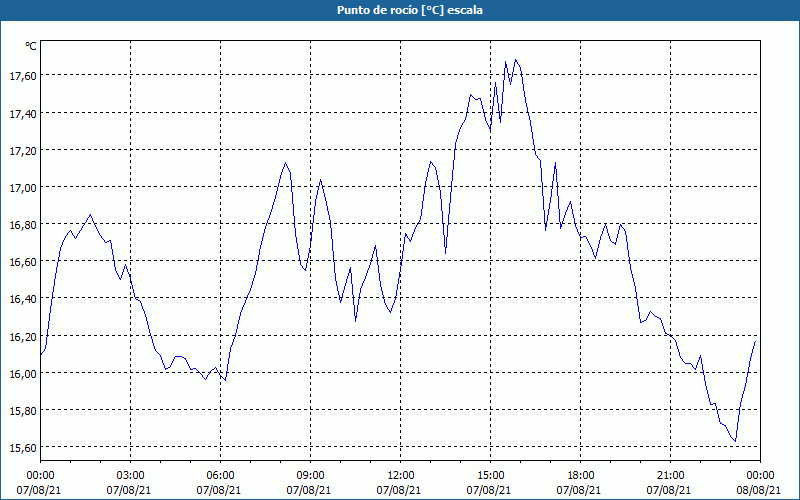Select the 17,40 y-axis value
The height and width of the screenshot is (500, 800).
point(23,113)
